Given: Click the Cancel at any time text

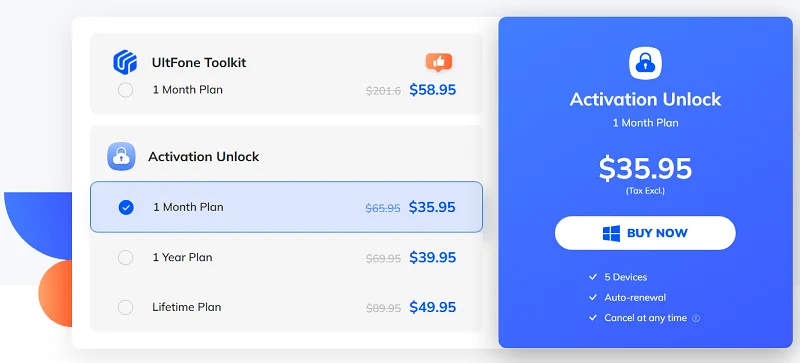Looking at the screenshot, I should pos(645,318).
